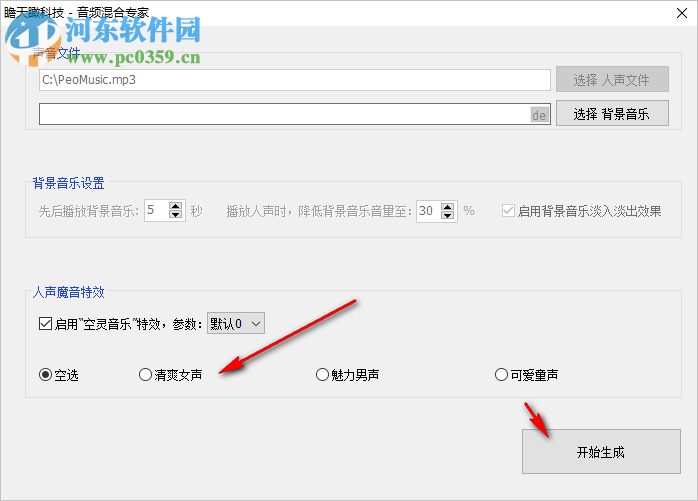The image size is (698, 501).
Task: Increase the background music lead seconds spinner
Action: point(176,206)
